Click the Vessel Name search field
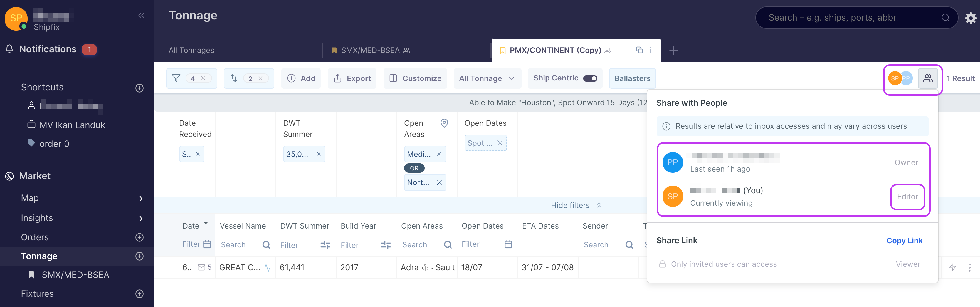This screenshot has width=980, height=307. [x=240, y=245]
